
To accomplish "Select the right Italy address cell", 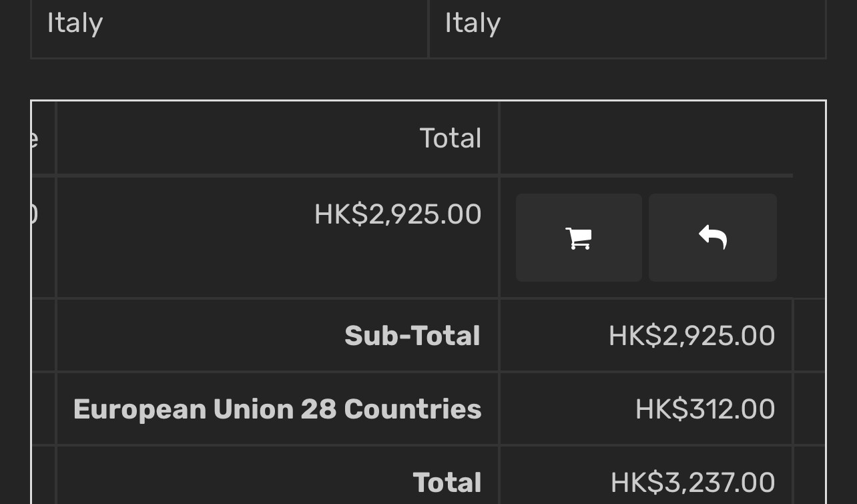I will (627, 29).
